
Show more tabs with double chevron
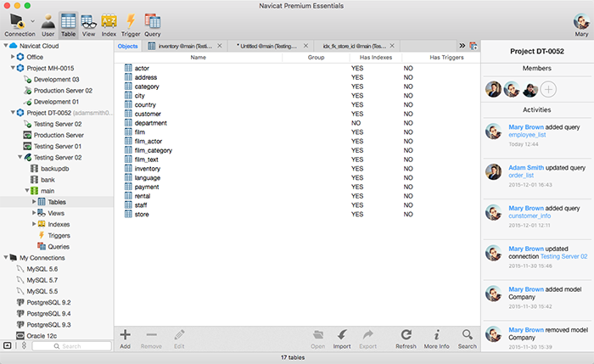(462, 46)
